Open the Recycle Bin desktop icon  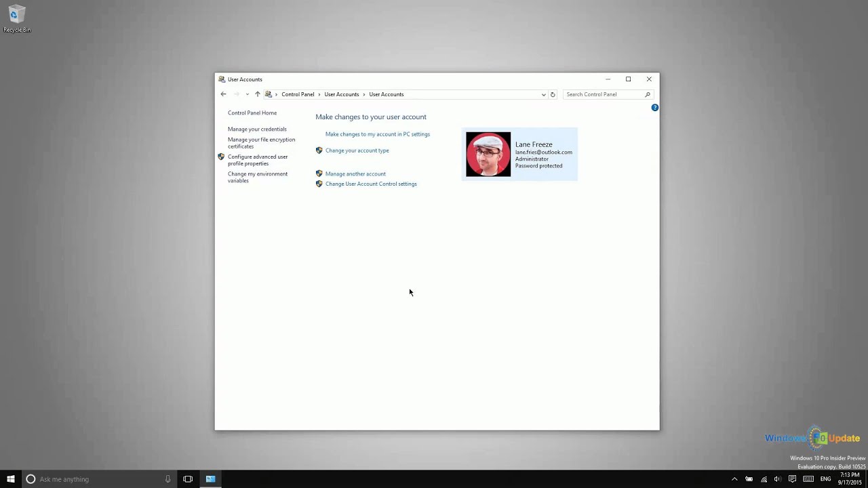click(16, 19)
